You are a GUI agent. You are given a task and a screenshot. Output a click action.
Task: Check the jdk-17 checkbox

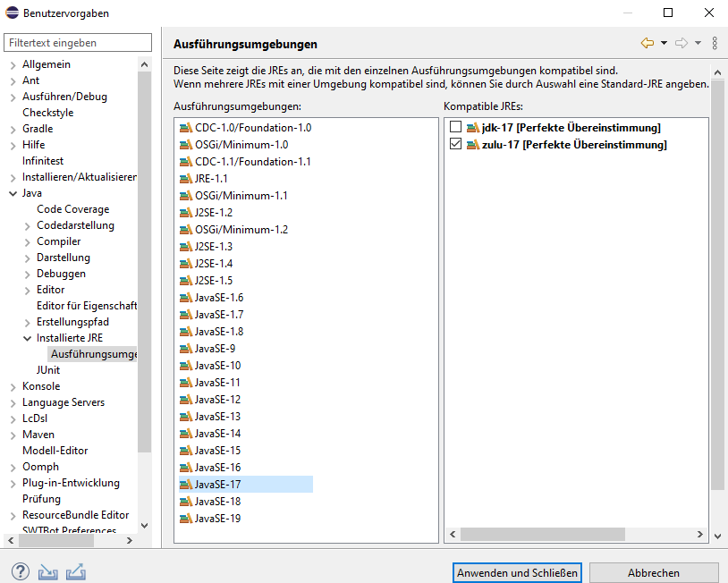click(455, 126)
